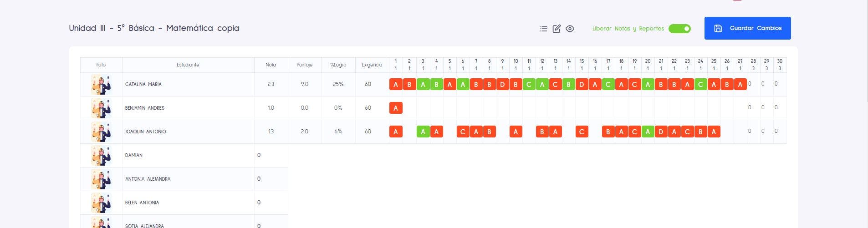Image resolution: width=868 pixels, height=228 pixels.
Task: Click Benjamin Andres's profile photo
Action: 101,108
